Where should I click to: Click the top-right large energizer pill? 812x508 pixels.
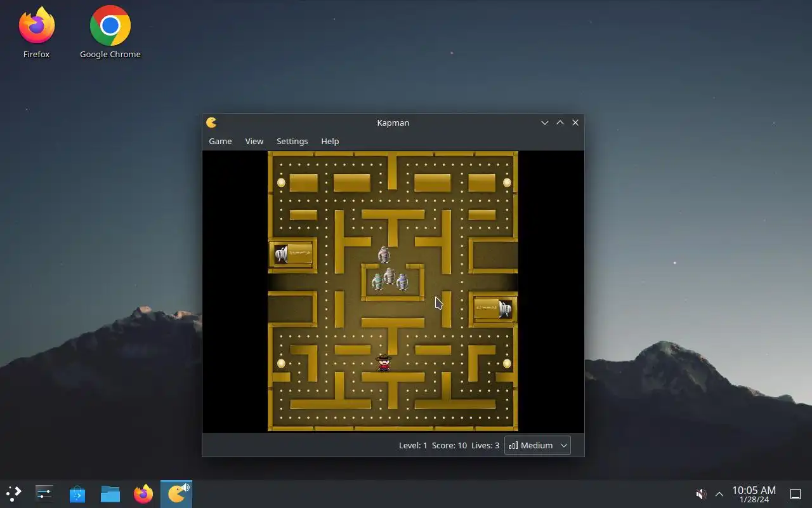(x=507, y=183)
